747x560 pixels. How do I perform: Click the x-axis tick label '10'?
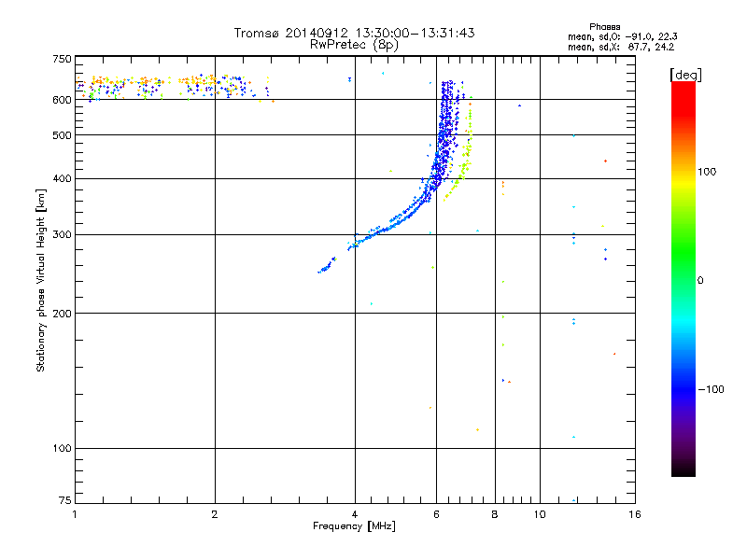pos(540,514)
